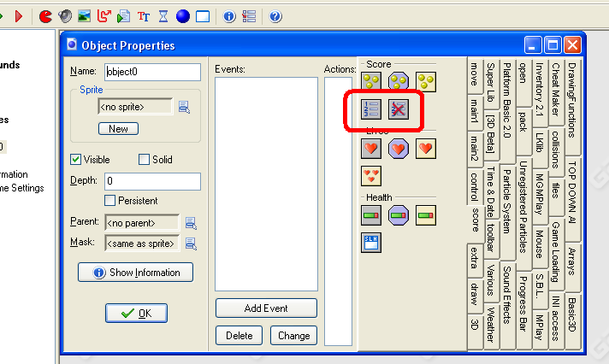This screenshot has height=364, width=609.
Task: Uncheck the Visible checkbox
Action: click(x=76, y=160)
